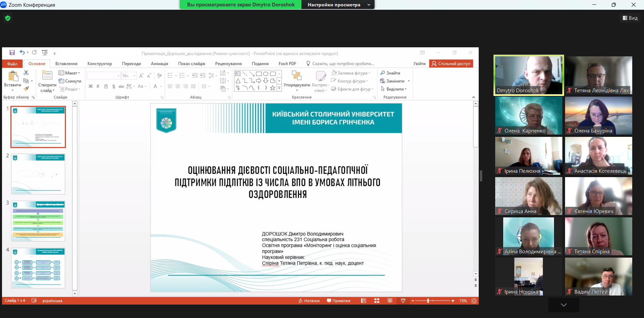Select the oval shape in shapes gallery
Image resolution: width=644 pixels, height=318 pixels.
click(x=265, y=74)
